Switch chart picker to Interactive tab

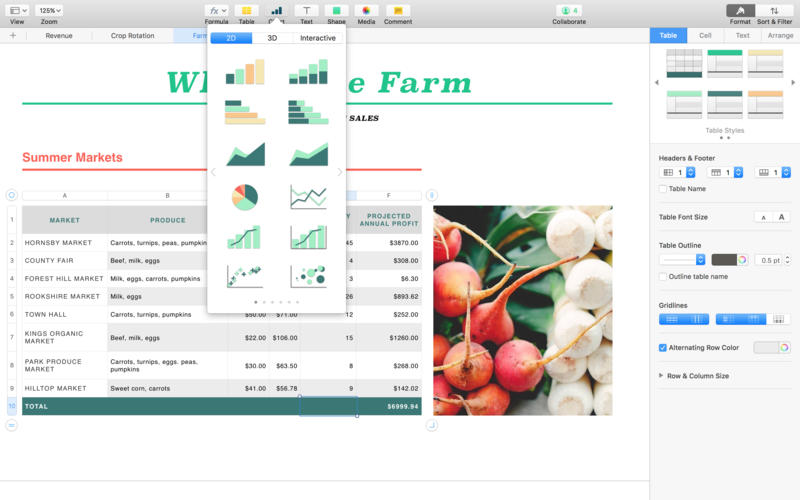[318, 38]
